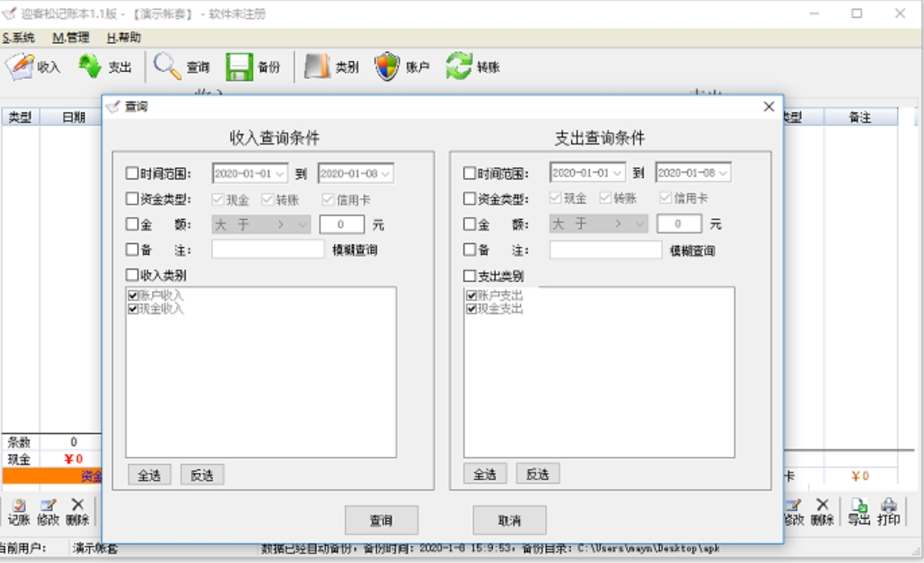924x563 pixels.
Task: Close the 查询 dialog with X
Action: [769, 106]
